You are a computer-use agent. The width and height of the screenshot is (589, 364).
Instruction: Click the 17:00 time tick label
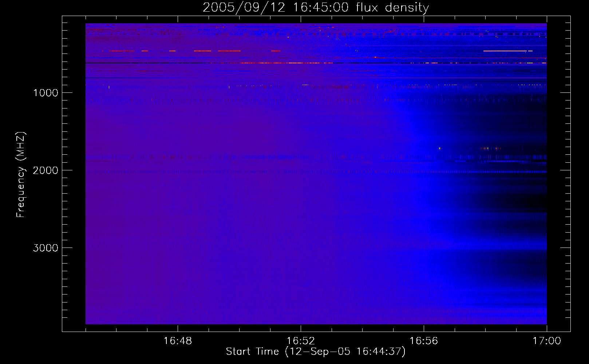pos(547,341)
